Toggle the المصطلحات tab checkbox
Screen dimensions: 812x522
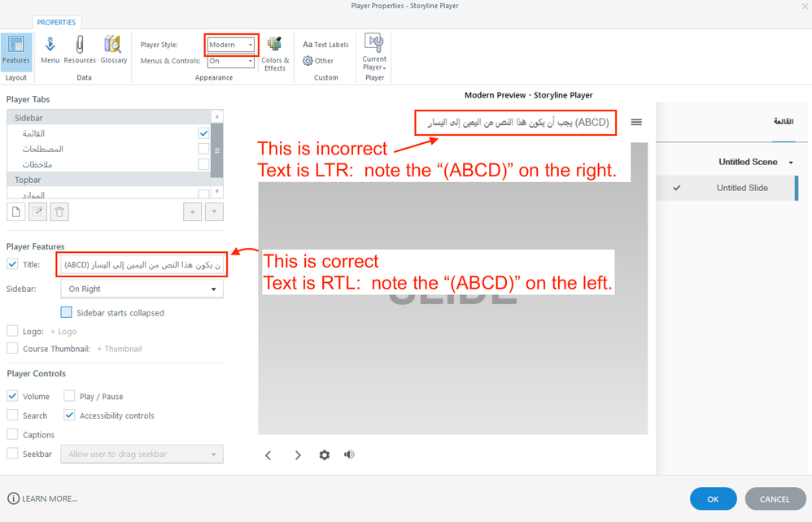click(203, 149)
